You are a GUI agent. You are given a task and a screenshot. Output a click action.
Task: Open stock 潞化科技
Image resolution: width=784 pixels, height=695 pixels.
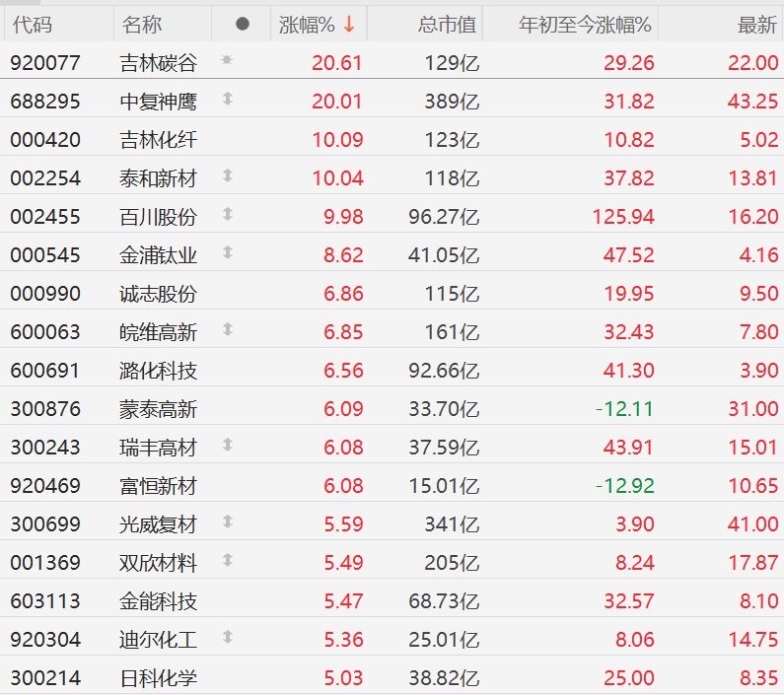[x=158, y=371]
